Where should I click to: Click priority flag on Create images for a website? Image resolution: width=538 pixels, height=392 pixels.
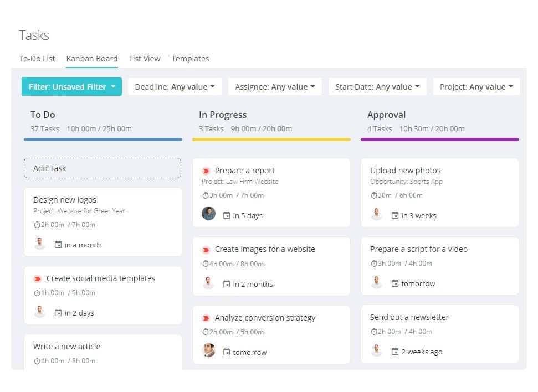coord(206,250)
